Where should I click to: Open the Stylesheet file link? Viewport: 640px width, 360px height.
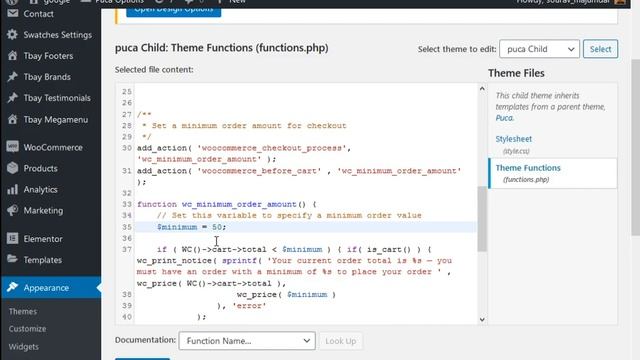(x=513, y=139)
